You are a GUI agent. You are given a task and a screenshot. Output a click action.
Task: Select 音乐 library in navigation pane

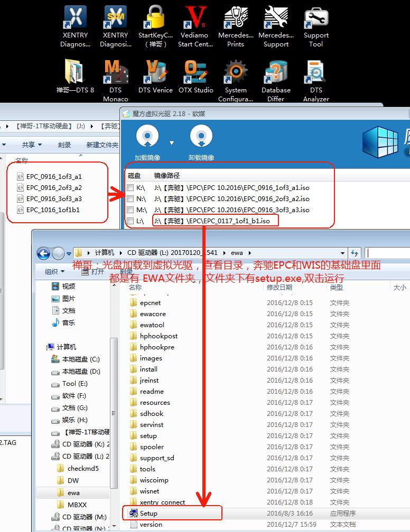coord(63,322)
